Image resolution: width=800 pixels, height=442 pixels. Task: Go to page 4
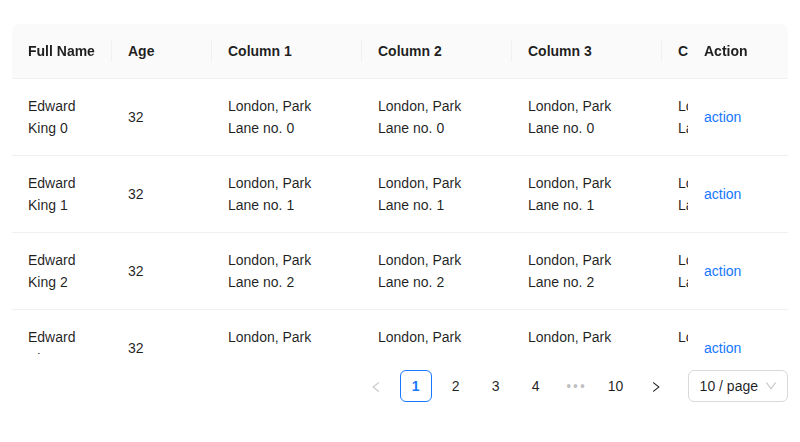click(536, 386)
